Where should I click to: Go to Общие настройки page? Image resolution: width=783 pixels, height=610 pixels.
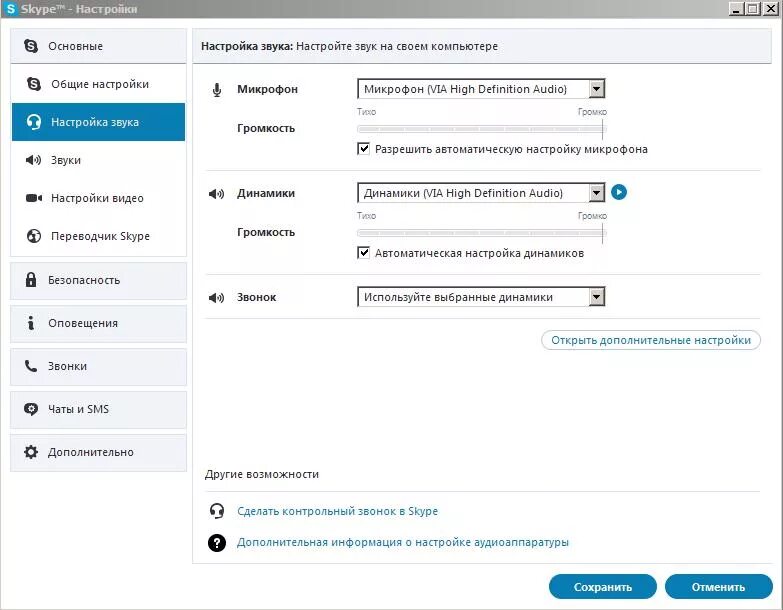[x=98, y=84]
